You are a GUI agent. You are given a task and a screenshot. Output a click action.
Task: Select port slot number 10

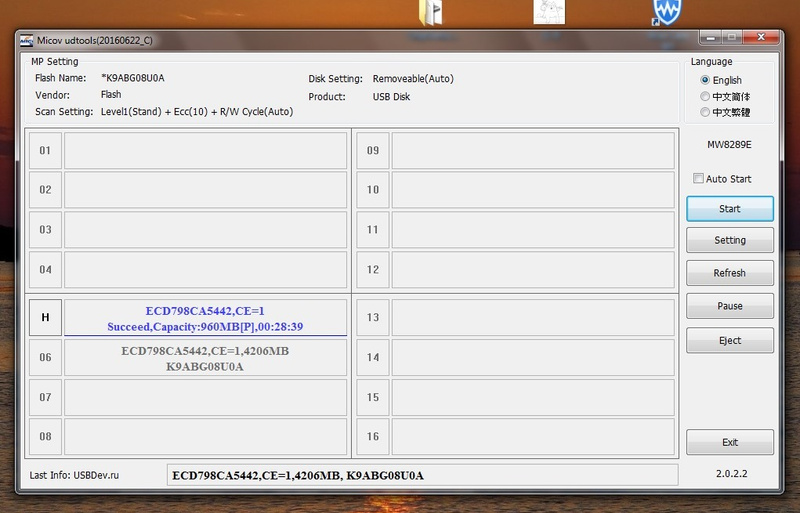click(373, 190)
